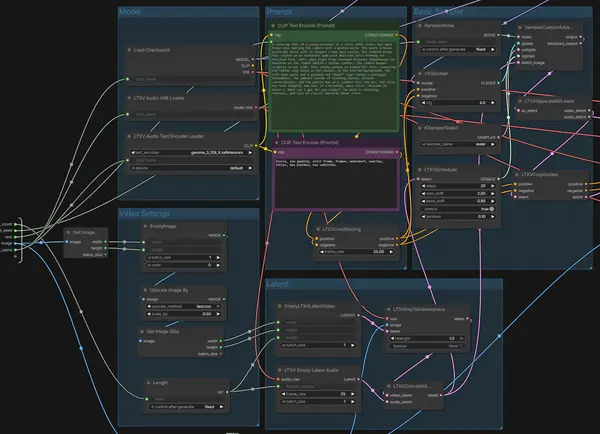Collapse the LTXVScheduler node dot

click(420, 170)
